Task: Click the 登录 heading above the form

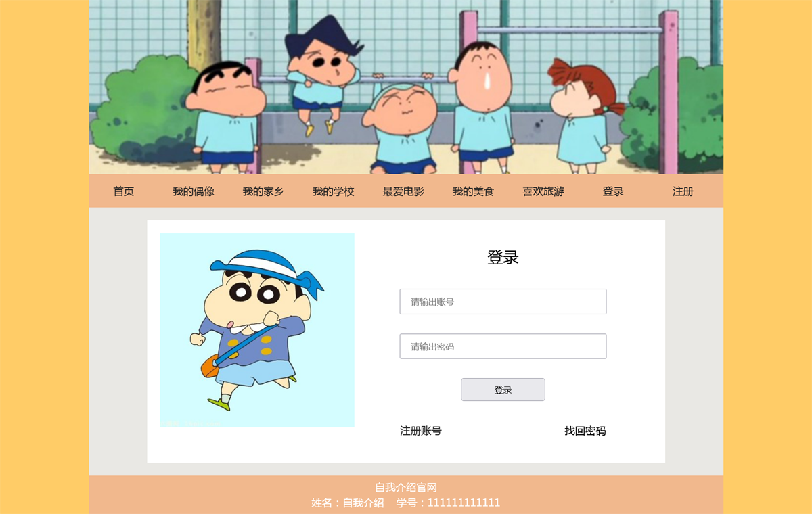Action: click(x=503, y=258)
